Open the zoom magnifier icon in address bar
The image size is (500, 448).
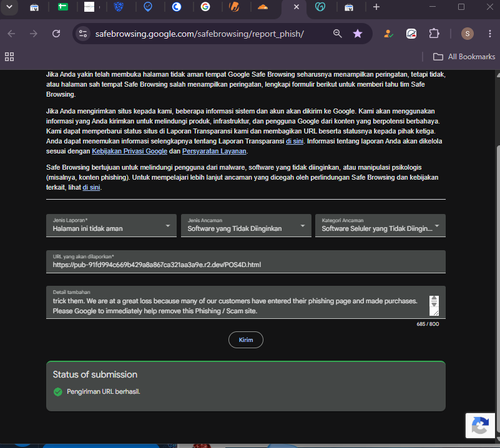pyautogui.click(x=337, y=34)
